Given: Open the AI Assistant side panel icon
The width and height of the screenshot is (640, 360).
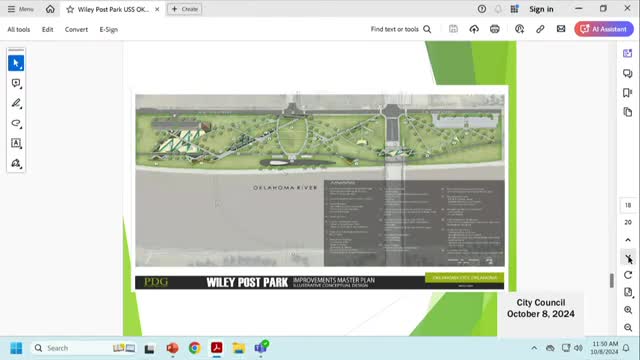Looking at the screenshot, I should tap(627, 53).
